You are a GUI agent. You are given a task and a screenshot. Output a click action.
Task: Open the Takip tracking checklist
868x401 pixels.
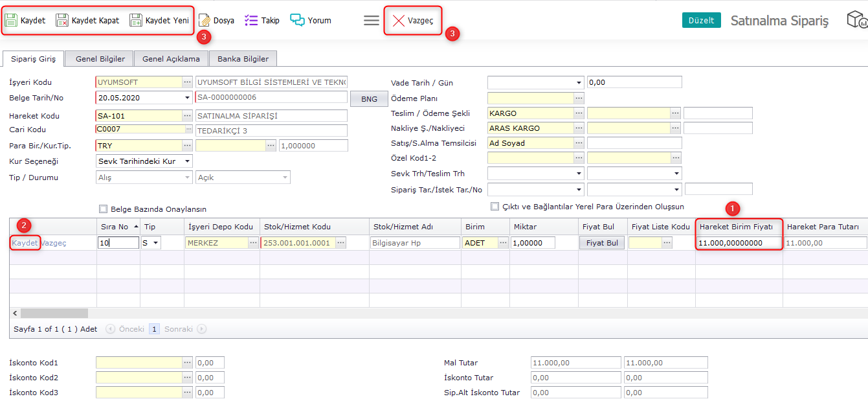262,20
